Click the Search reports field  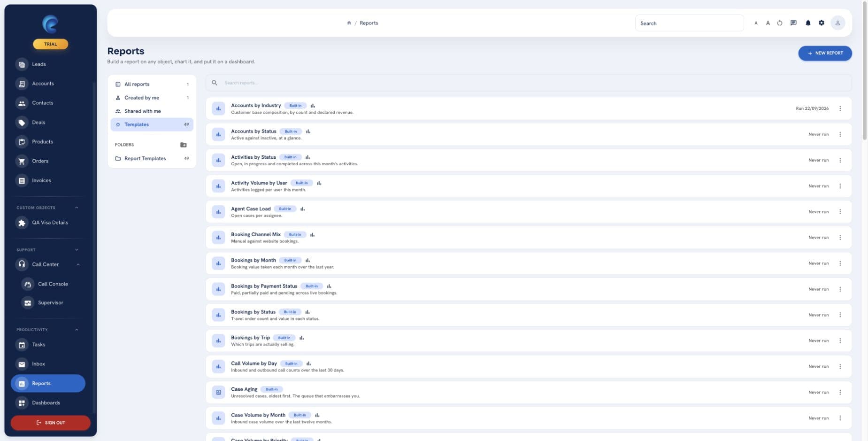pyautogui.click(x=529, y=83)
